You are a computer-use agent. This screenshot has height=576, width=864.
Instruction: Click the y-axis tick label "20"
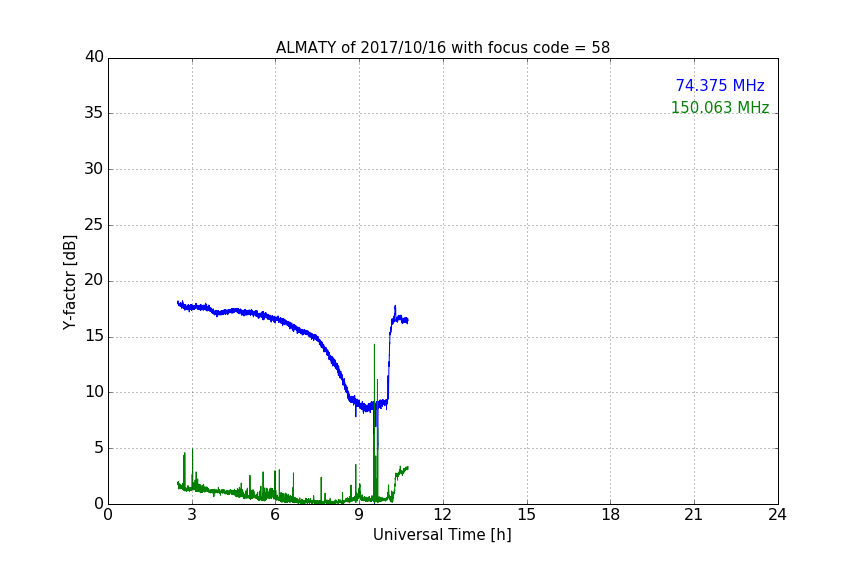tap(94, 280)
